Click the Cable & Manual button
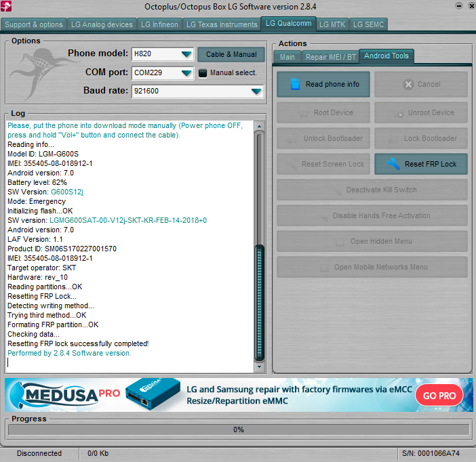Screen dimensions: 476x462 231,54
